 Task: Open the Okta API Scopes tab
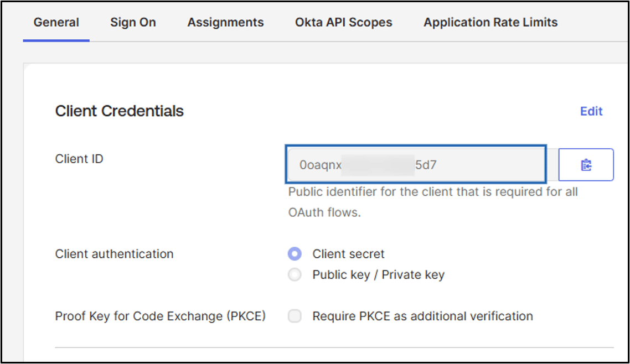coord(344,22)
